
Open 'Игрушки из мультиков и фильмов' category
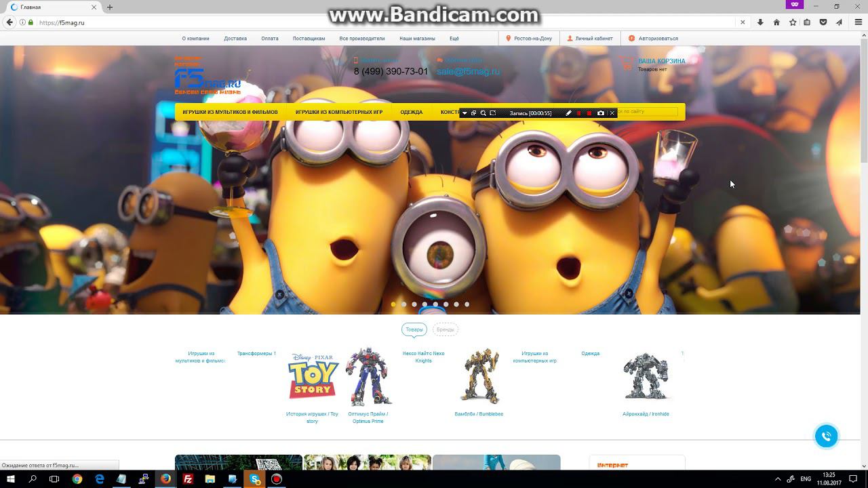pos(230,112)
